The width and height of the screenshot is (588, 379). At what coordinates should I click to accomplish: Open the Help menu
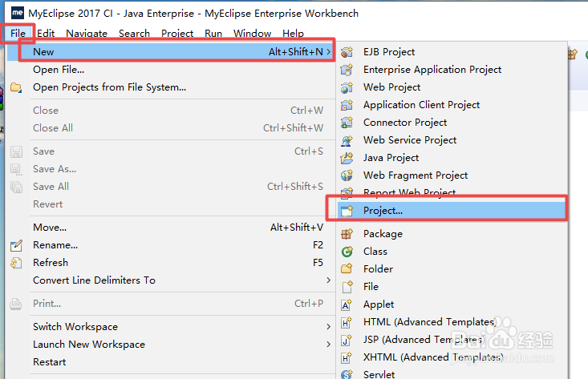coord(293,34)
